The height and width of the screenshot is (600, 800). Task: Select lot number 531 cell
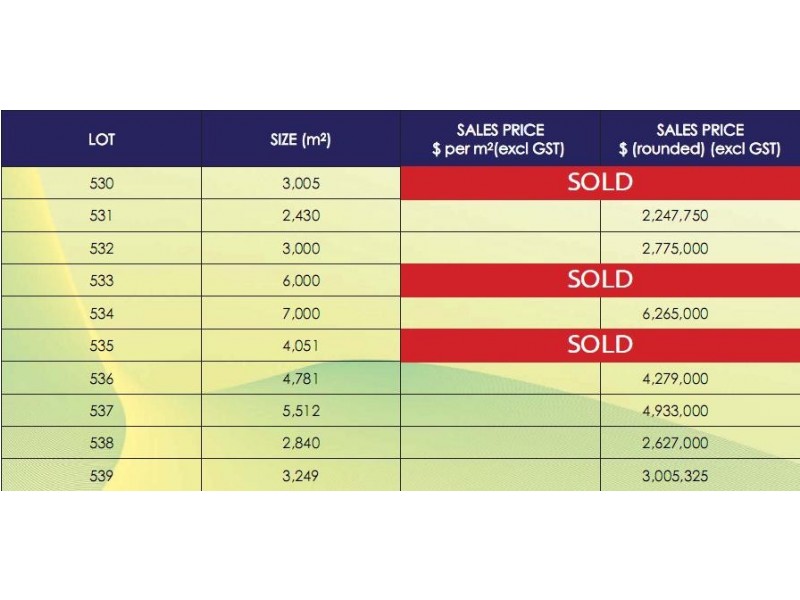(x=101, y=216)
